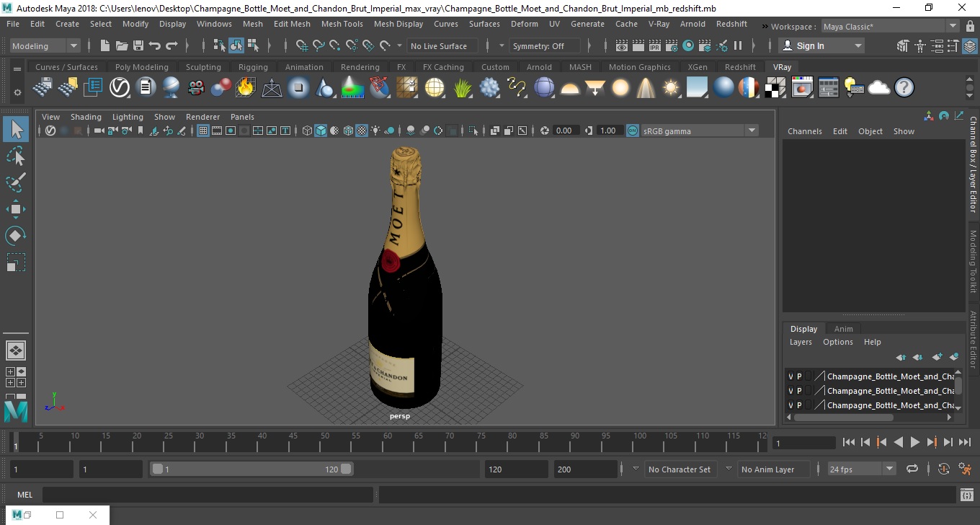Click the film camera icon on the VRay shelf
980x525 pixels.
pos(195,88)
